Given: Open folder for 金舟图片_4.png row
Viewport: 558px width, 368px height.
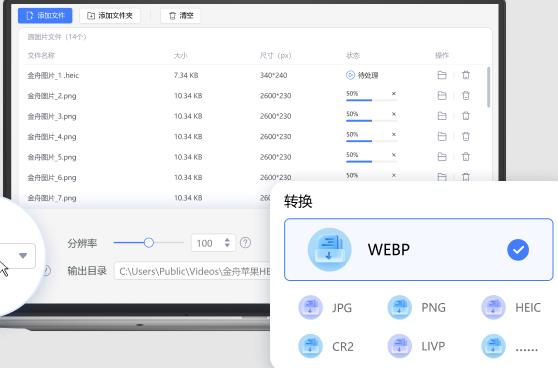Looking at the screenshot, I should (x=442, y=136).
